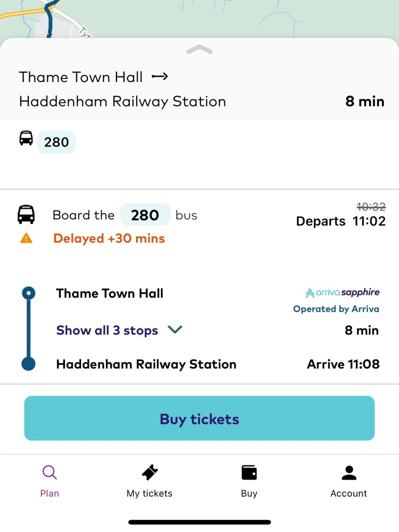Select the 280 route badge in summary
The image size is (399, 532).
(x=57, y=142)
